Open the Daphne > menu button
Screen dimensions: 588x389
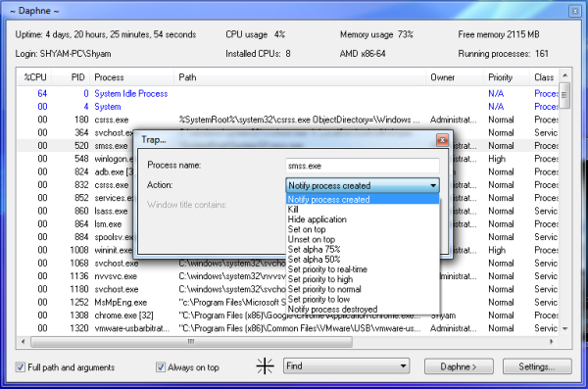click(459, 366)
